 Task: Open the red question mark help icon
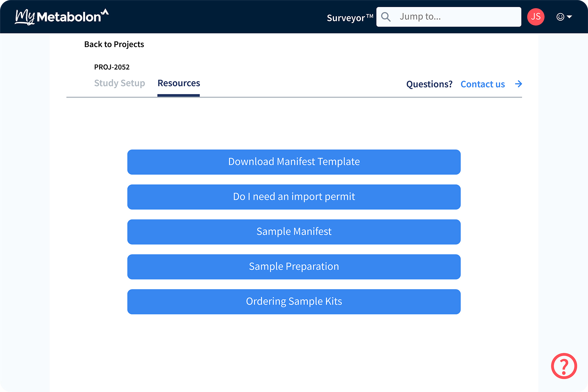tap(564, 366)
